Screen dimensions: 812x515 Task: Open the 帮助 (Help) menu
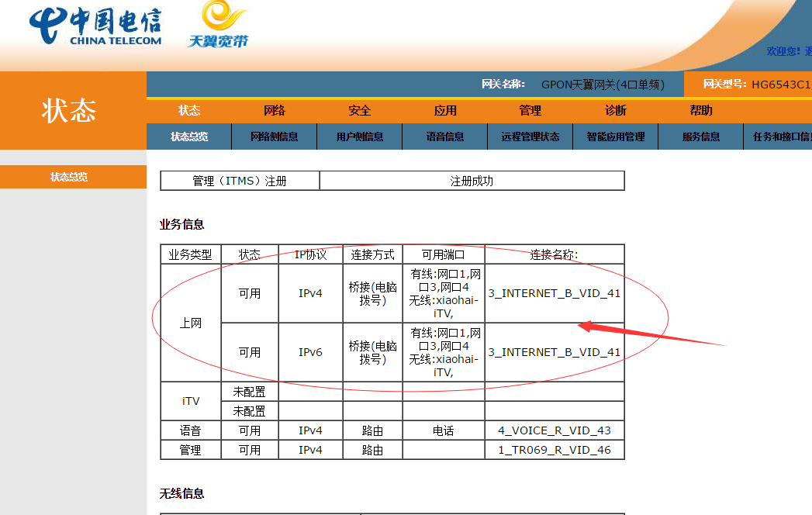700,110
